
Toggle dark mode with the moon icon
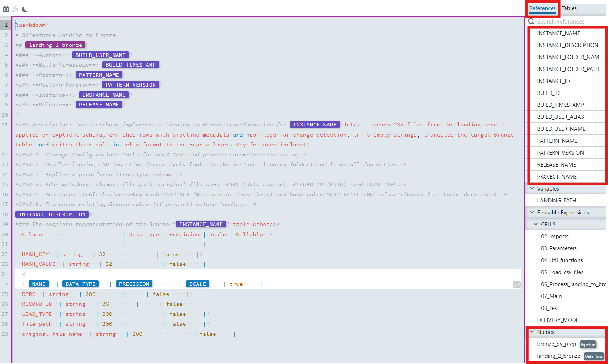(x=25, y=9)
